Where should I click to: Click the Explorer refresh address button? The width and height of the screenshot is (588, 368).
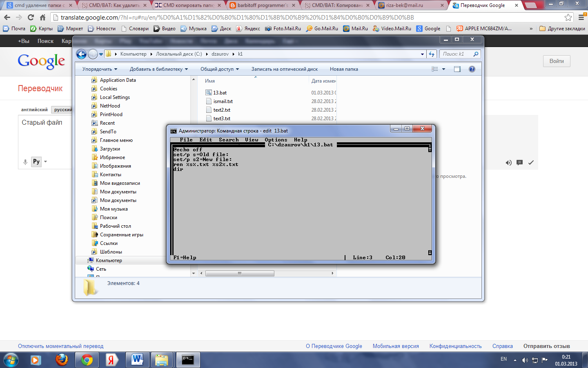pyautogui.click(x=432, y=54)
